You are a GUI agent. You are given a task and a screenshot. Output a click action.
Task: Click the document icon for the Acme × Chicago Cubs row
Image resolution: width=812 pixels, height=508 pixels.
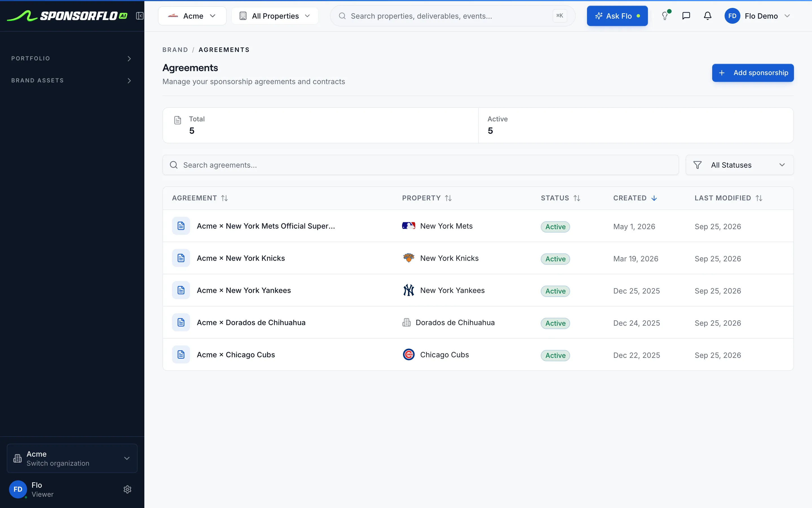[x=181, y=354]
